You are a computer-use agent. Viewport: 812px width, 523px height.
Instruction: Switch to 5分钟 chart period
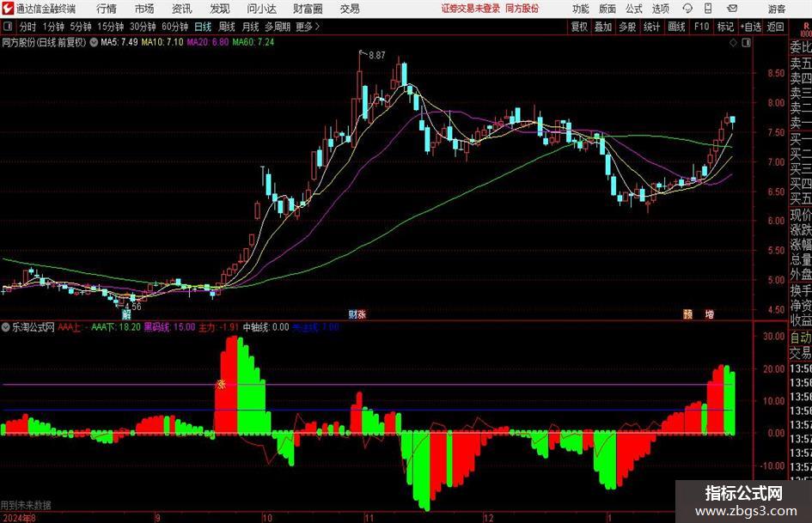tap(81, 27)
